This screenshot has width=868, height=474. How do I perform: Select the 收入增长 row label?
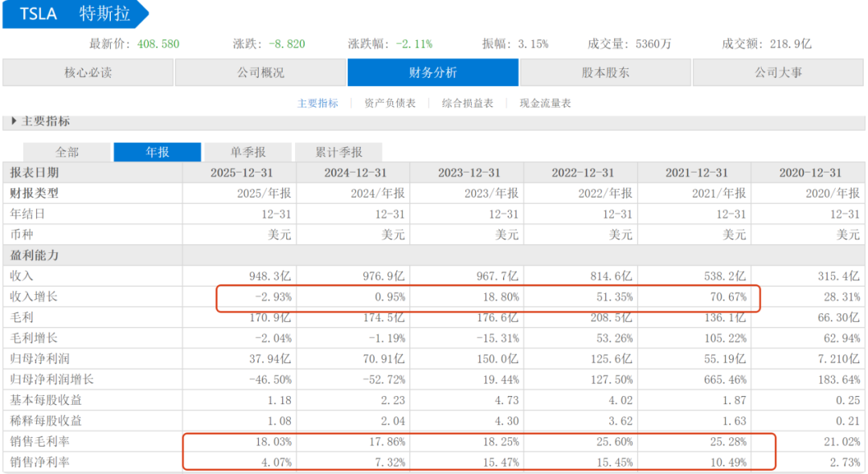click(34, 297)
